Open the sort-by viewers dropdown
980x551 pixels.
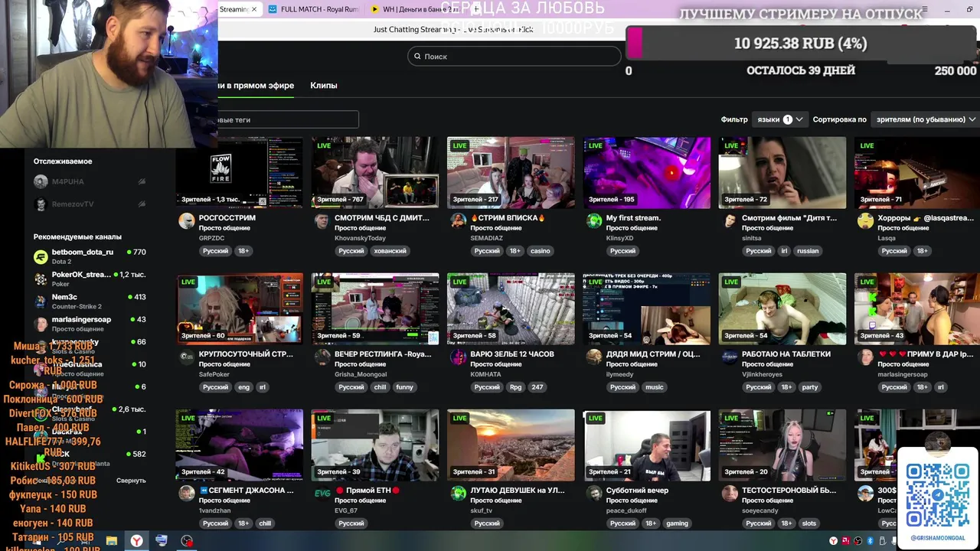[926, 119]
